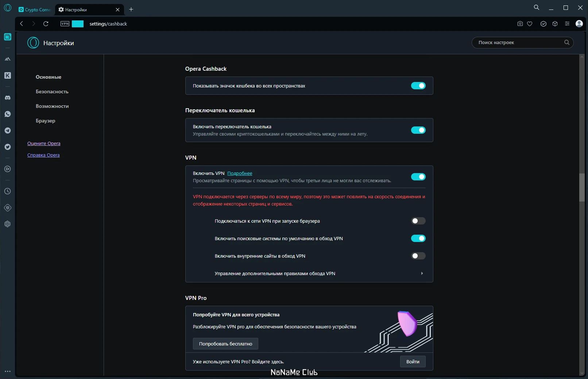Click the Войти button for VPN Pro
The image size is (588, 379).
coord(413,362)
